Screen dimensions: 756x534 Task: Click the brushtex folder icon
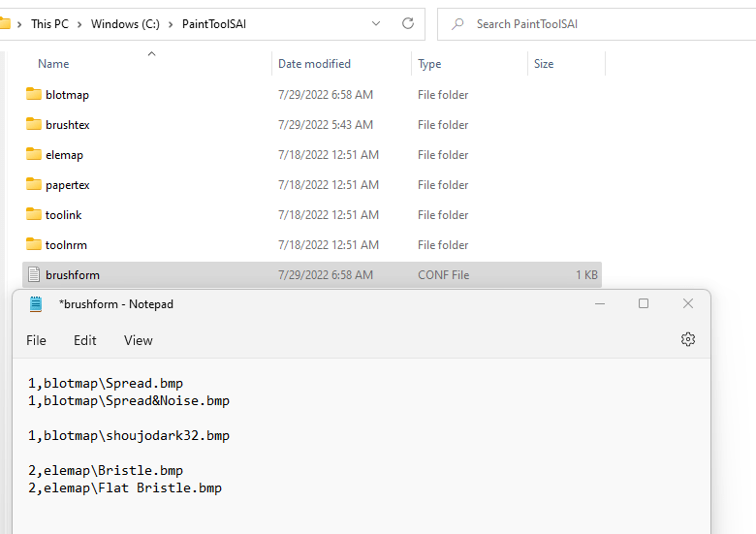34,124
